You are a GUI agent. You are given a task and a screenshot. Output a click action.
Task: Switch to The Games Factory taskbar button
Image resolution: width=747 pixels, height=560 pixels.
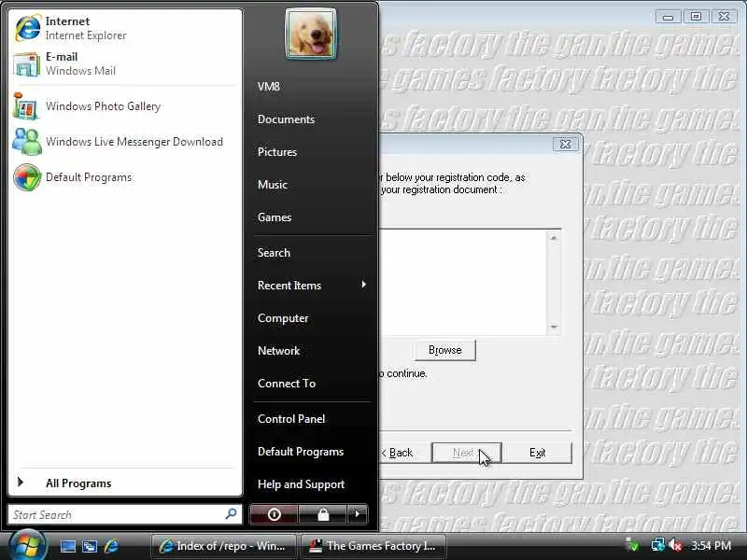point(374,546)
